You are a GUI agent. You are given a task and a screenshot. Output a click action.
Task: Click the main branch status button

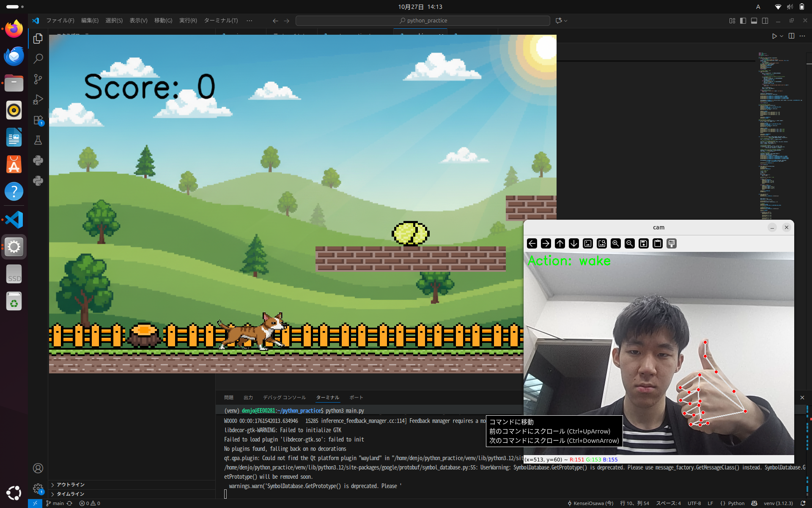pyautogui.click(x=55, y=503)
